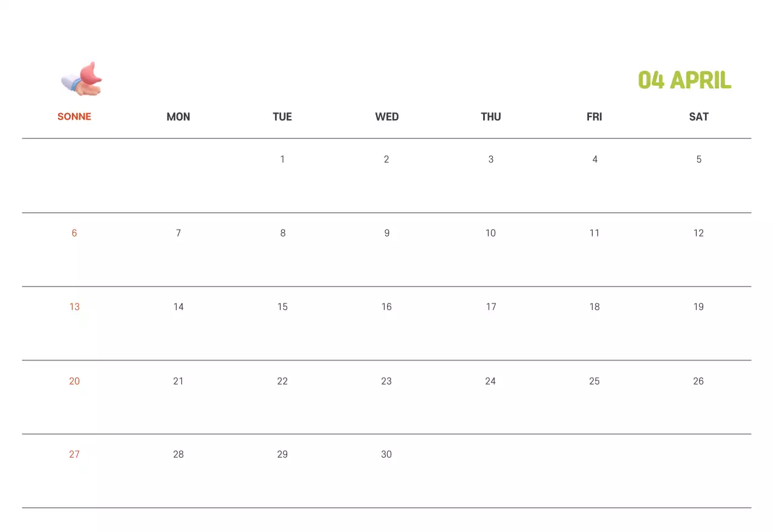Select the WED column header
The width and height of the screenshot is (774, 532).
[386, 117]
